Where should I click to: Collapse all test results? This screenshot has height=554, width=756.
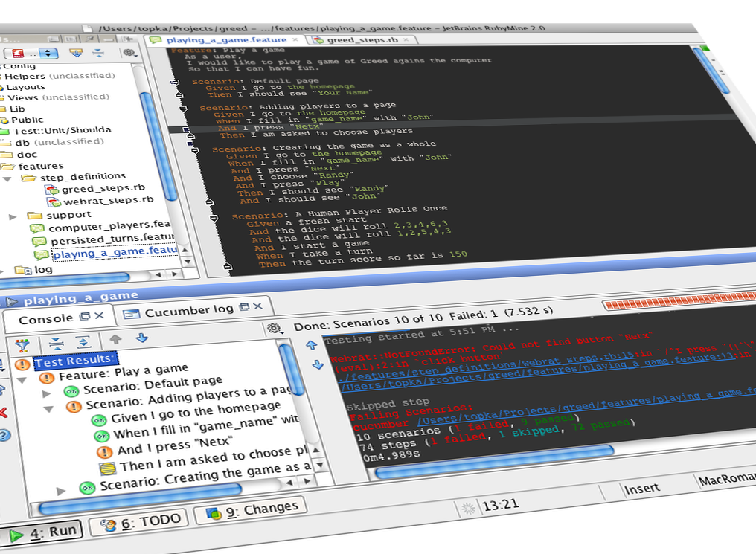tap(57, 344)
